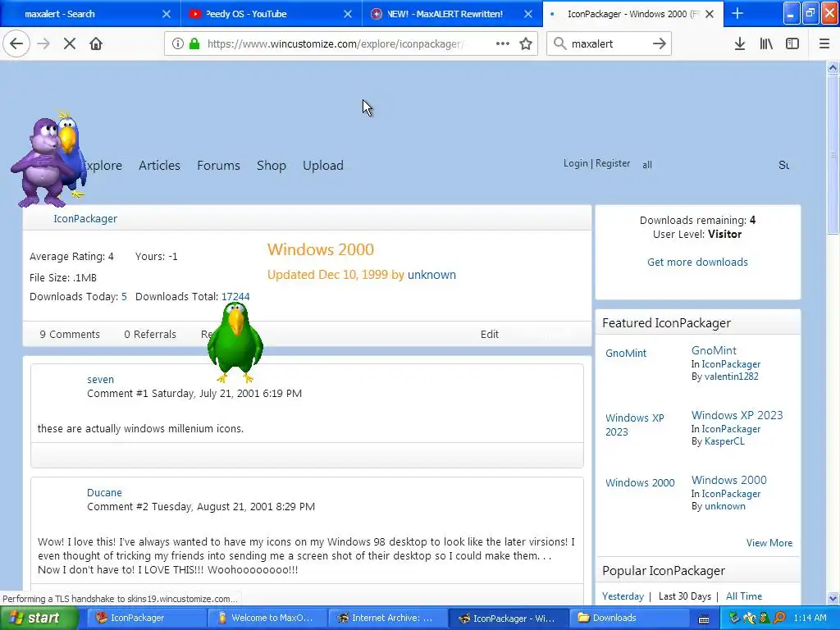The image size is (840, 630).
Task: Close the maxalert - Search tab
Action: [x=167, y=14]
